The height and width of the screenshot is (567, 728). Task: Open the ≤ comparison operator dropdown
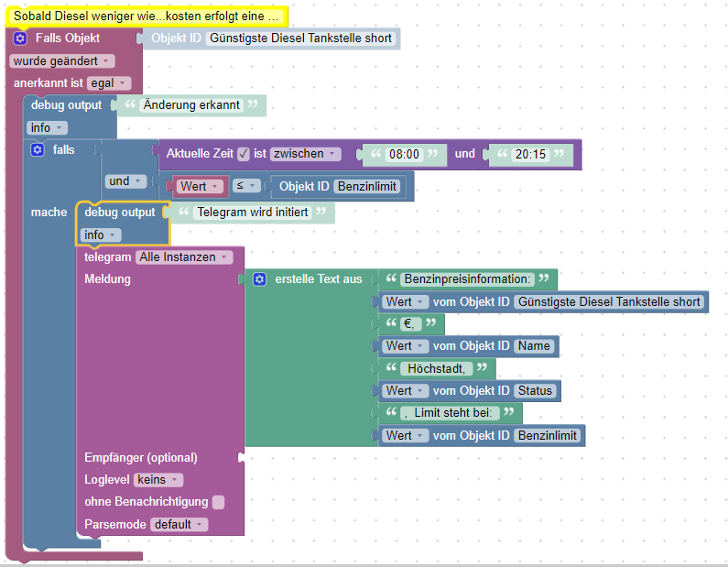pyautogui.click(x=246, y=186)
